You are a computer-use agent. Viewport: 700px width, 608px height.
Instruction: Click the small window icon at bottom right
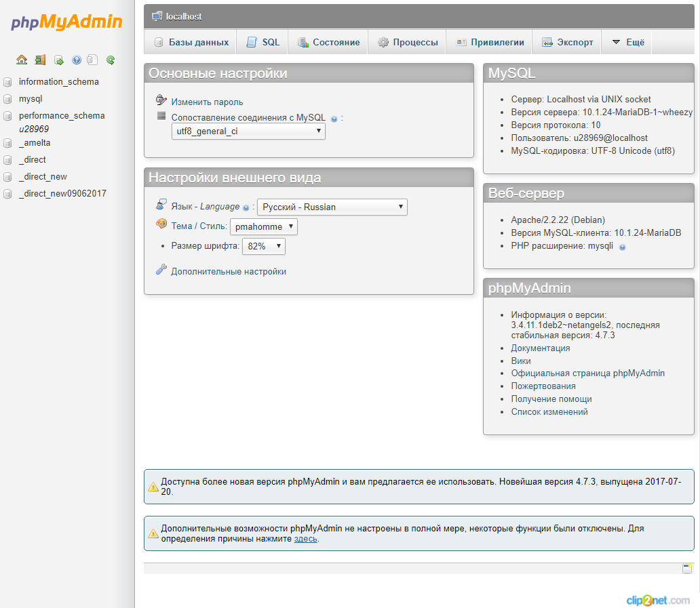[687, 568]
